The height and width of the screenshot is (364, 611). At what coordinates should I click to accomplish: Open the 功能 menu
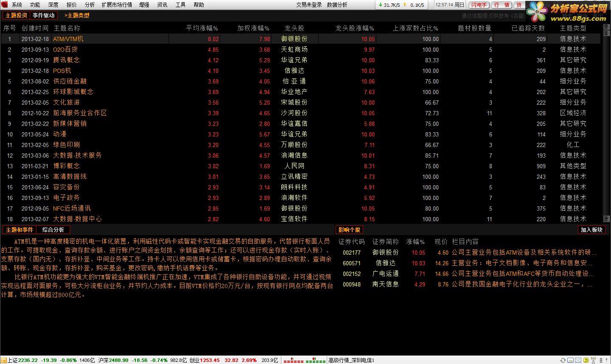(x=35, y=5)
